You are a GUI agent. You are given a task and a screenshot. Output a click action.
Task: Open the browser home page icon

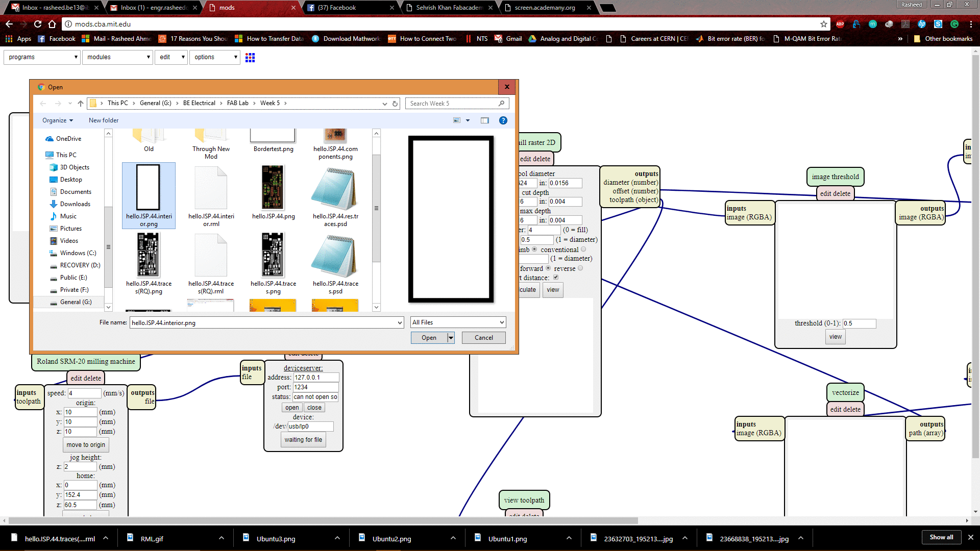[52, 24]
